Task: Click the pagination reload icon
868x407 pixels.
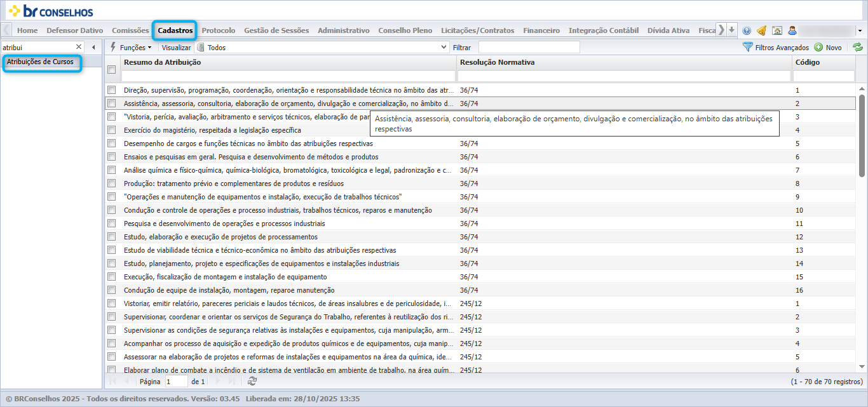Action: (x=252, y=381)
